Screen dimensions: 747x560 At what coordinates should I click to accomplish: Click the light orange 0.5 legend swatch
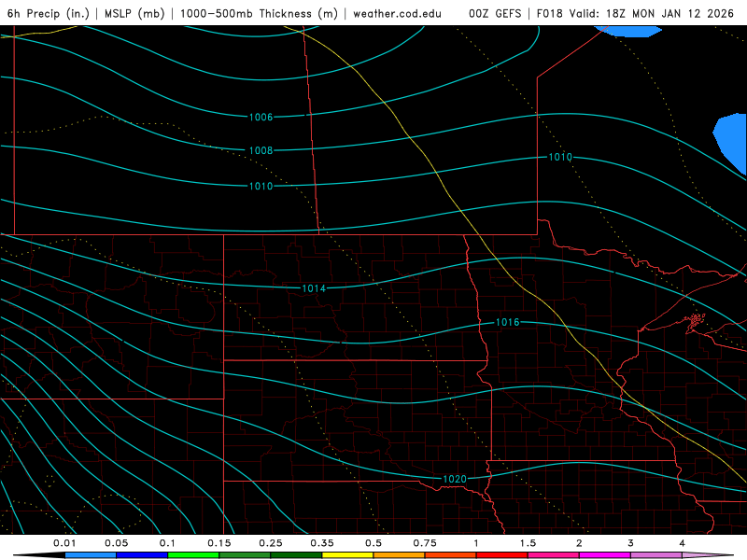400,555
